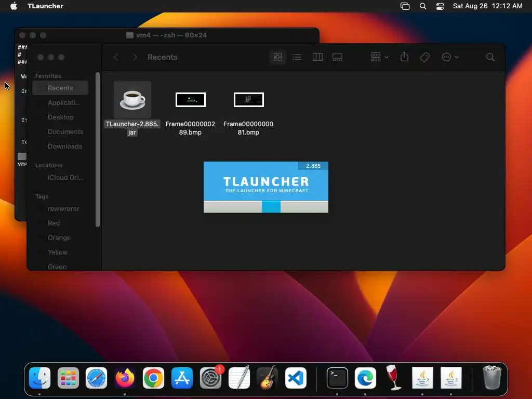Switch Finder to gallery view
The width and height of the screenshot is (532, 399).
[x=337, y=57]
